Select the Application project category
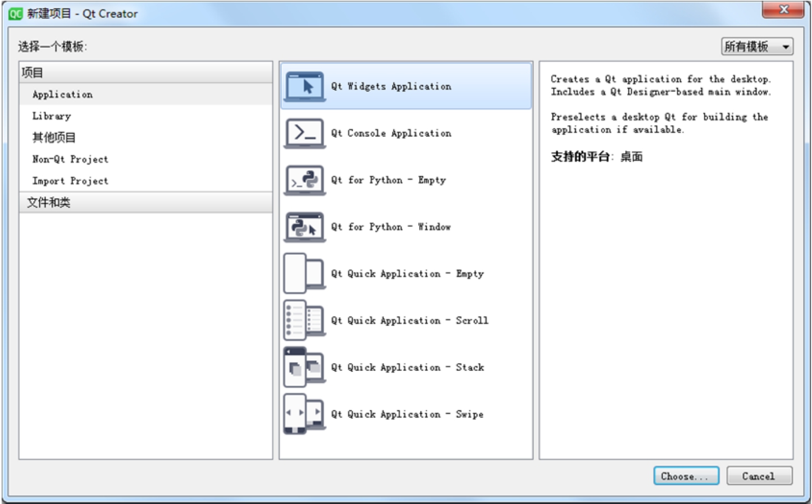The width and height of the screenshot is (812, 504). [146, 94]
